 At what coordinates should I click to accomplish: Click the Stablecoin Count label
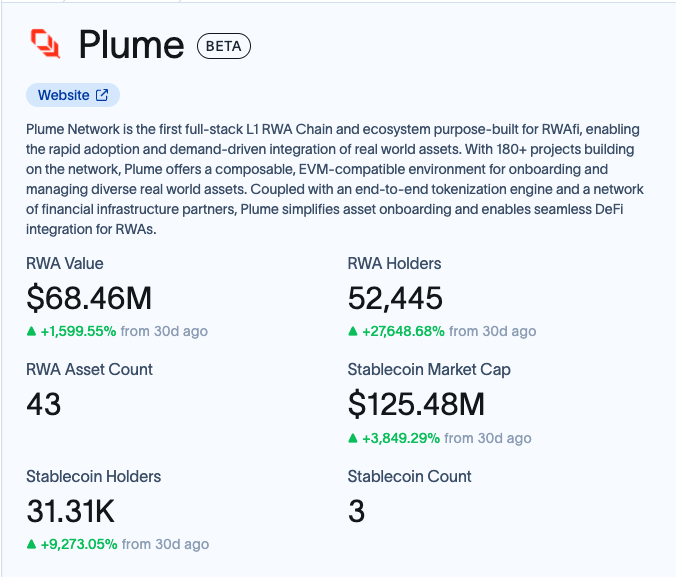[x=410, y=477]
